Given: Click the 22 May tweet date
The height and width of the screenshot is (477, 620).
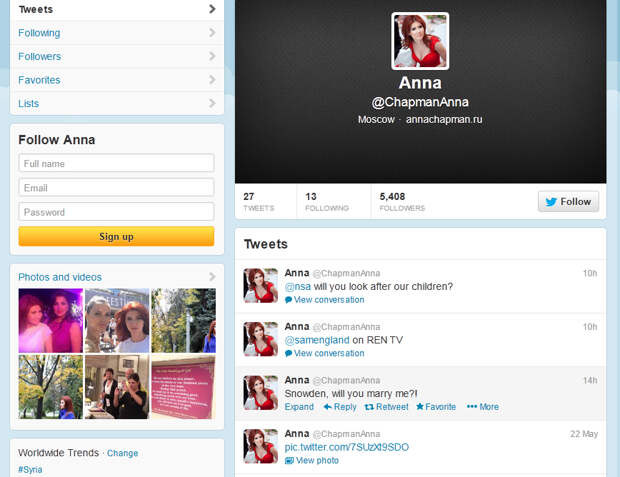Looking at the screenshot, I should tap(584, 434).
